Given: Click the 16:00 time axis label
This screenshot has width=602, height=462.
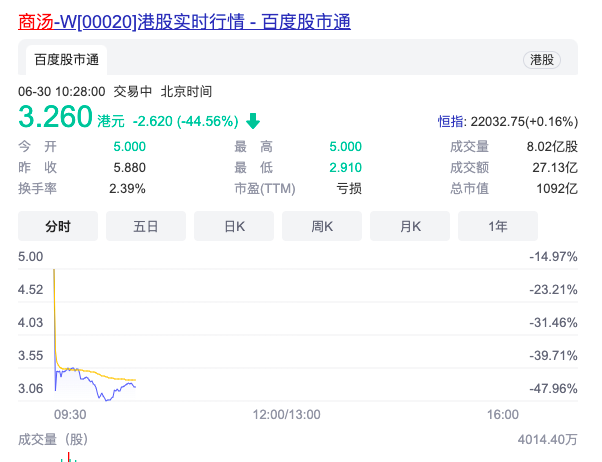Looking at the screenshot, I should coord(503,415).
